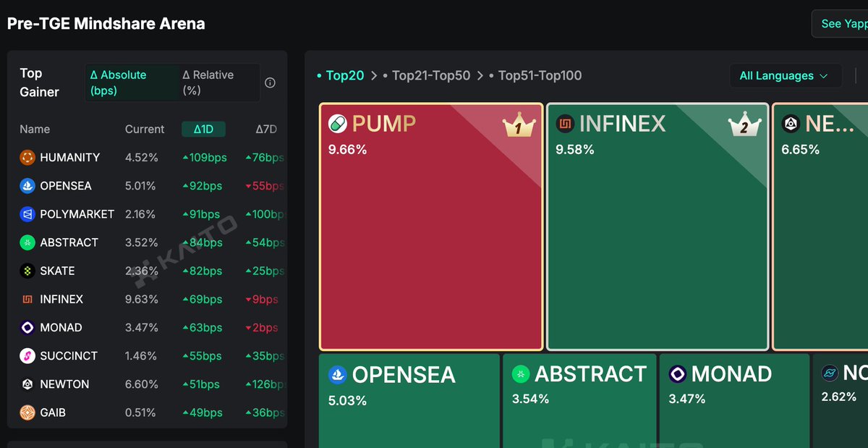Click the MONAD logo in the gainer list
Screen dimensions: 868x448
point(27,328)
